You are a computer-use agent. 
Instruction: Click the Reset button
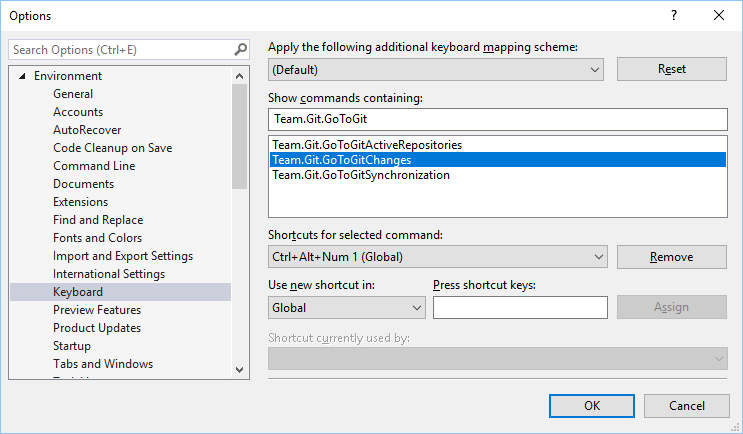(671, 69)
